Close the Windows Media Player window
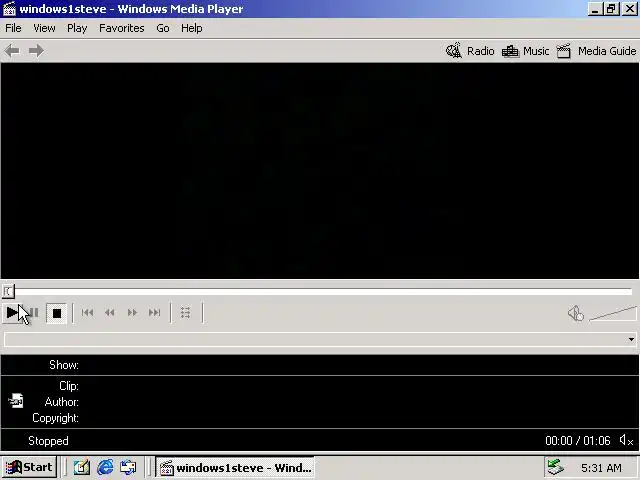This screenshot has width=640, height=480. (629, 9)
